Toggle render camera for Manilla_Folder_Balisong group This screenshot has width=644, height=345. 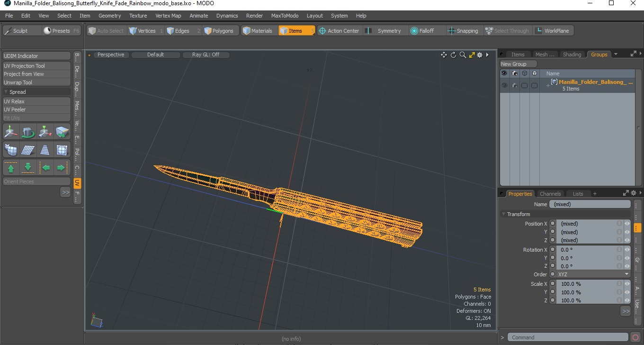[514, 86]
